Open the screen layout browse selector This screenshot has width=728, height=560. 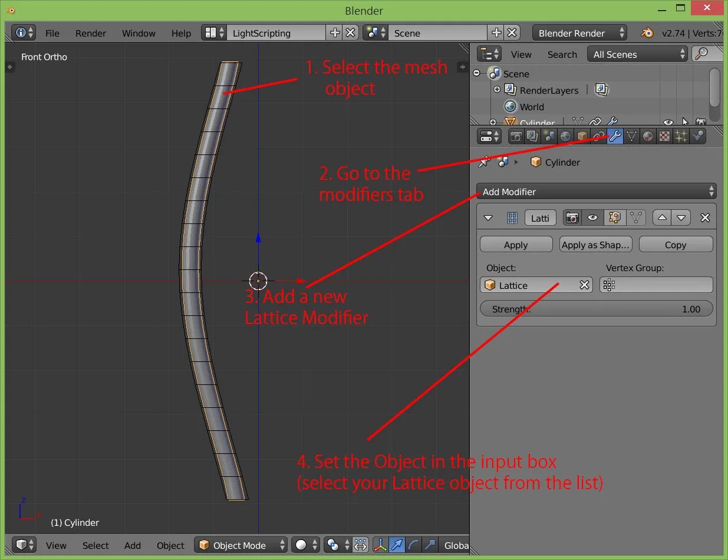pyautogui.click(x=214, y=33)
